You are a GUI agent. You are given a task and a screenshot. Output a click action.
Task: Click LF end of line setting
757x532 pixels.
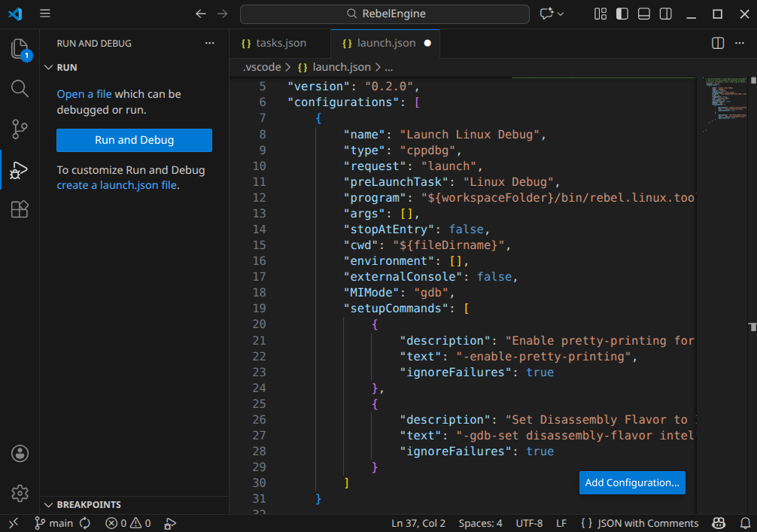561,523
